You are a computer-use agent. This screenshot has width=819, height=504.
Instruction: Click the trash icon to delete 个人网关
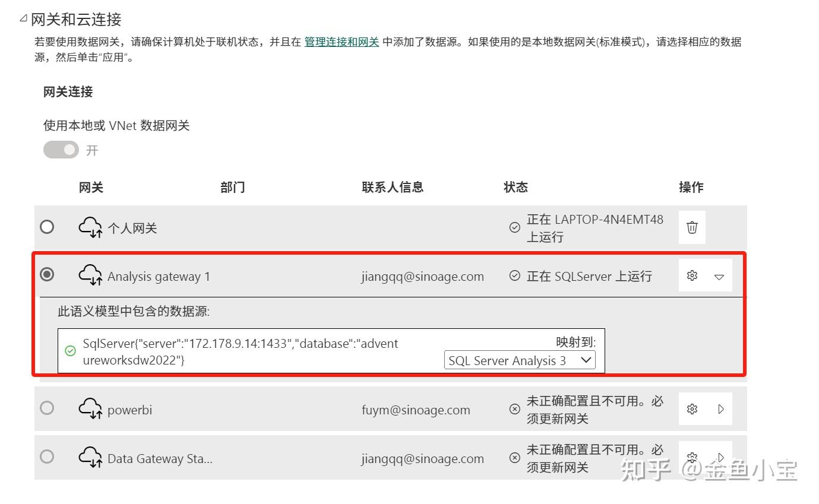[691, 227]
